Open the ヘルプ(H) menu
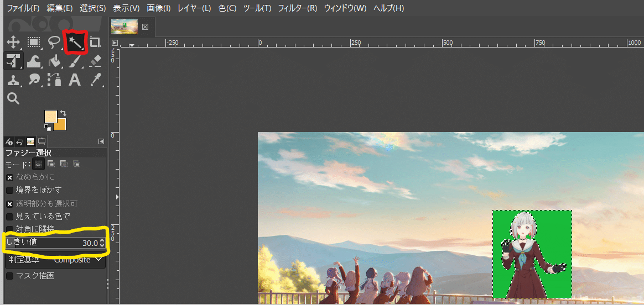644x305 pixels. pyautogui.click(x=388, y=8)
